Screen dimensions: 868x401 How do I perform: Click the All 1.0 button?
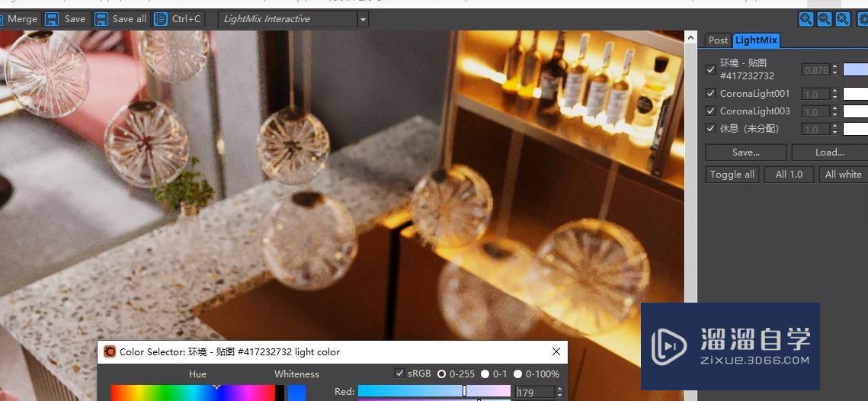[x=789, y=175]
